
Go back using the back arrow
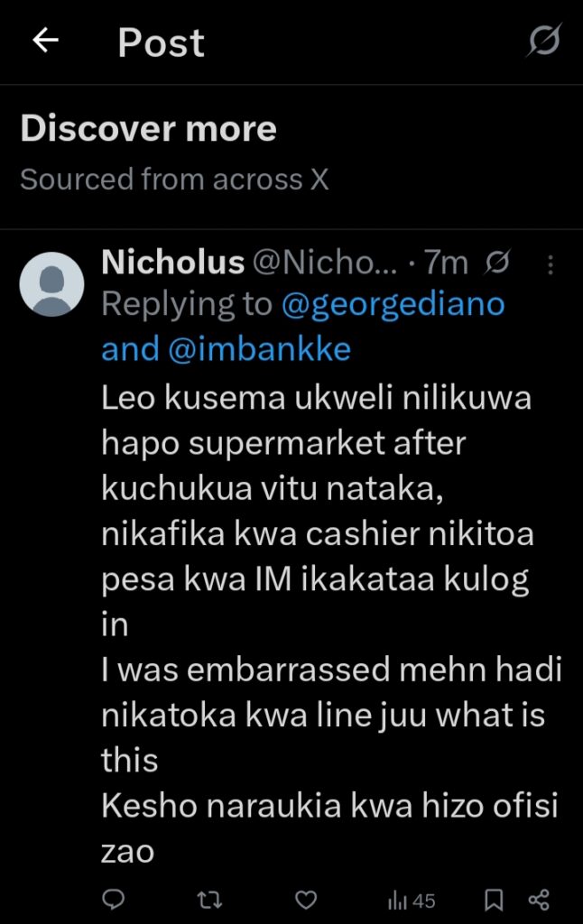tap(45, 41)
